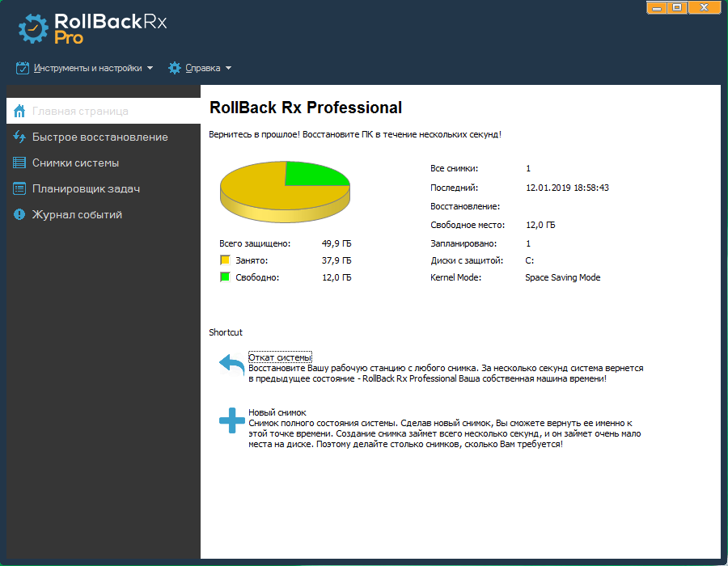The height and width of the screenshot is (566, 728).
Task: Click the alert icon beside Журнал событий
Action: 18,214
